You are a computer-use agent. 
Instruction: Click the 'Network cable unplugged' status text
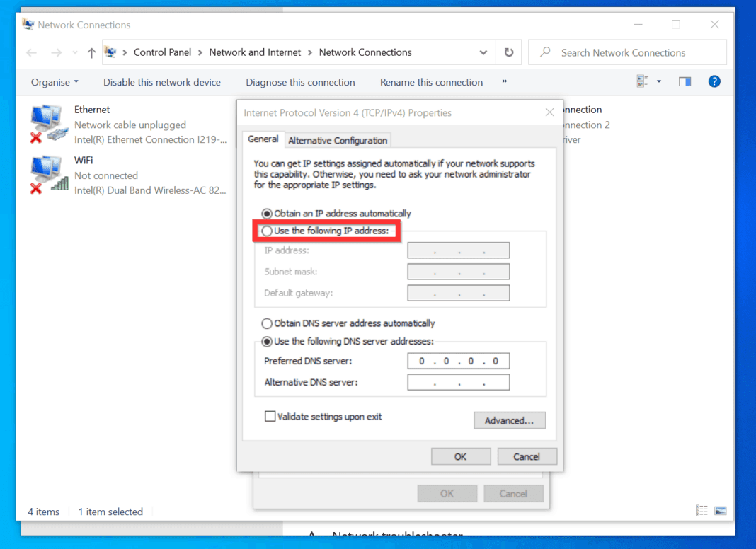[130, 125]
